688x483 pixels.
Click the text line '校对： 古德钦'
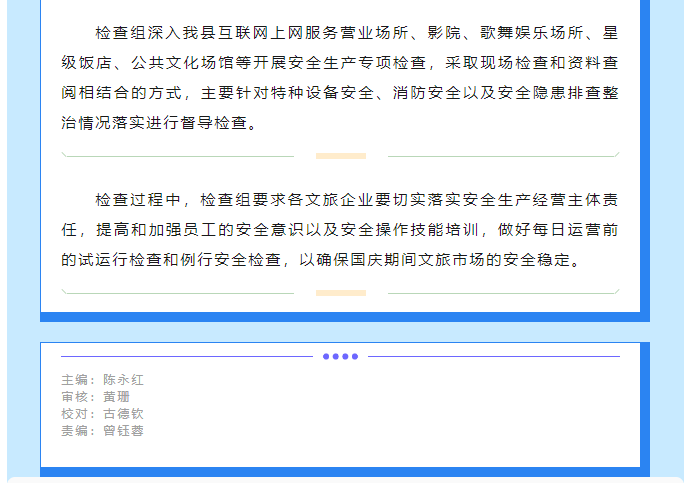pyautogui.click(x=102, y=414)
